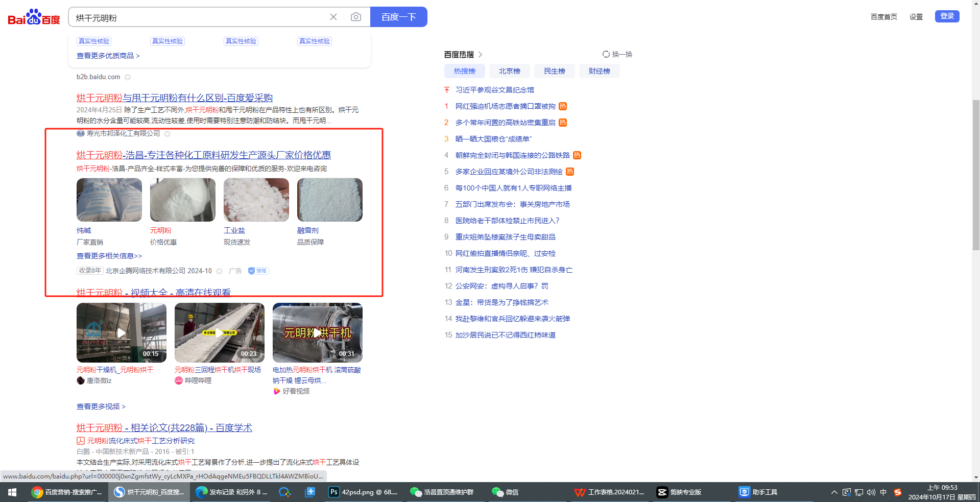Viewport: 980px width, 502px height.
Task: Open the 元明粉流化床式烘干工艺分析研究 paper
Action: [x=141, y=441]
